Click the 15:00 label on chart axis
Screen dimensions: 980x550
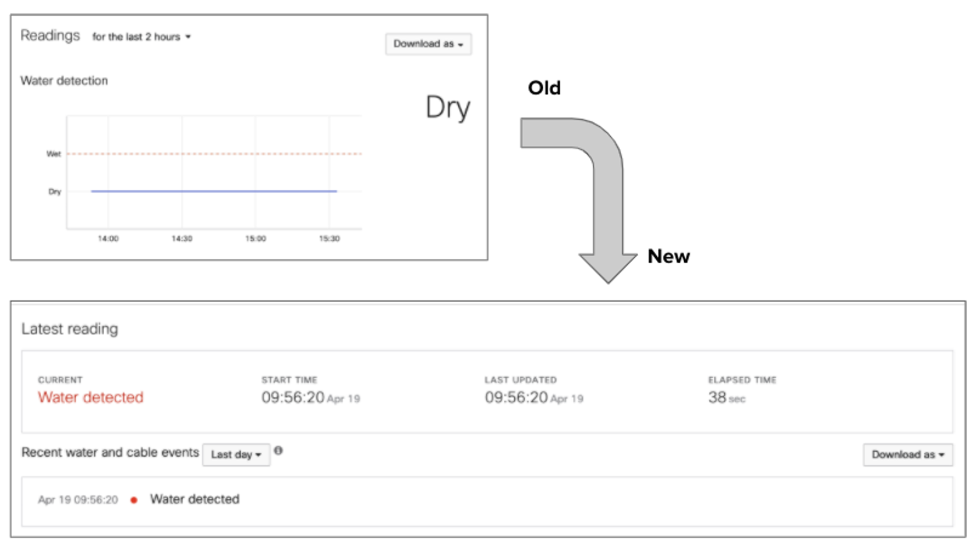tap(255, 239)
